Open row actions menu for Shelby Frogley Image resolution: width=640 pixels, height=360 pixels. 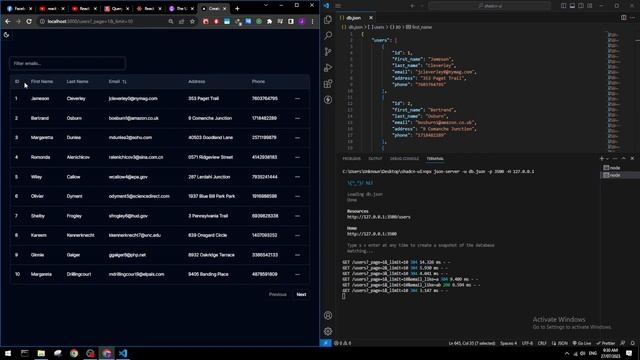297,216
